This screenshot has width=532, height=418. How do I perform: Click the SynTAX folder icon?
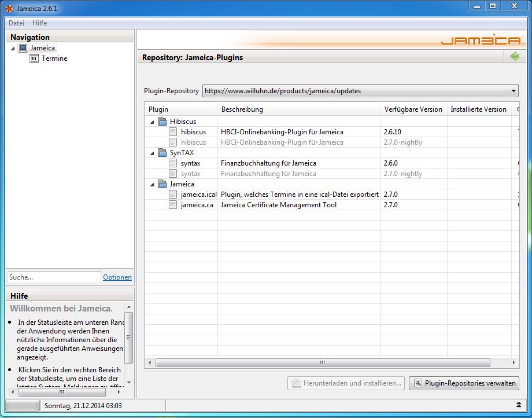[x=162, y=152]
